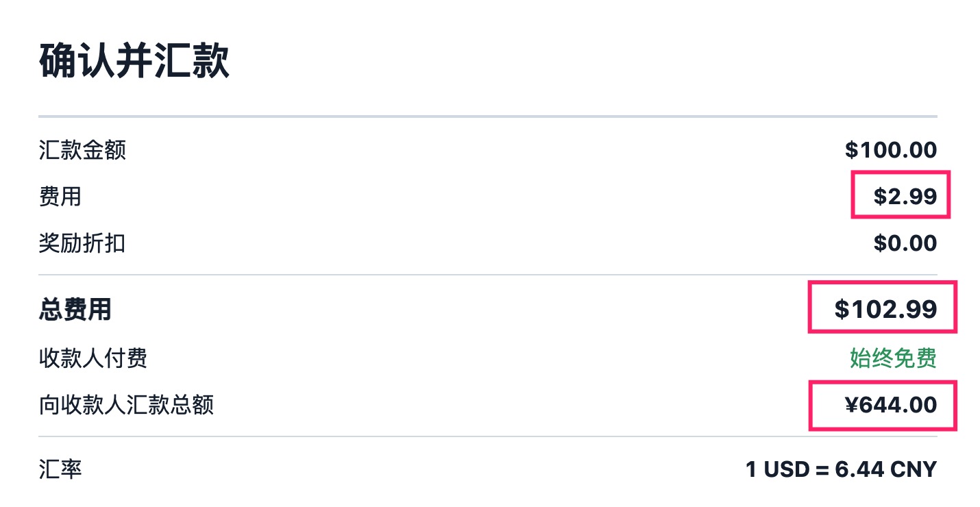Select the 汇款金额 label
Viewport: 980px width, 507px height.
(x=82, y=150)
